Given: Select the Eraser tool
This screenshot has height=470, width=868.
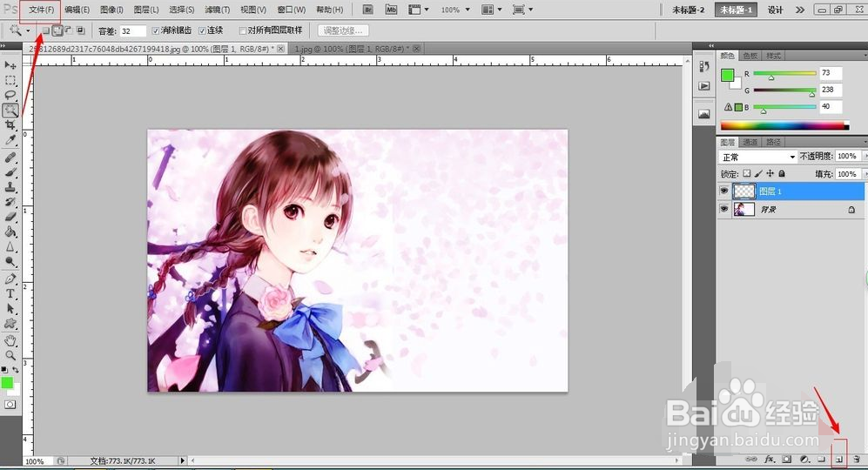Looking at the screenshot, I should click(10, 217).
